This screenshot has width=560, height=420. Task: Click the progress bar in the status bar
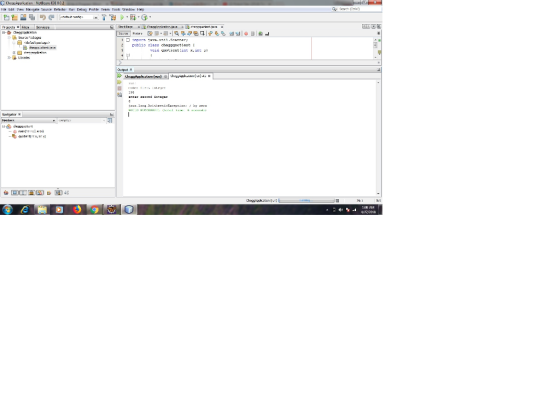coord(306,201)
